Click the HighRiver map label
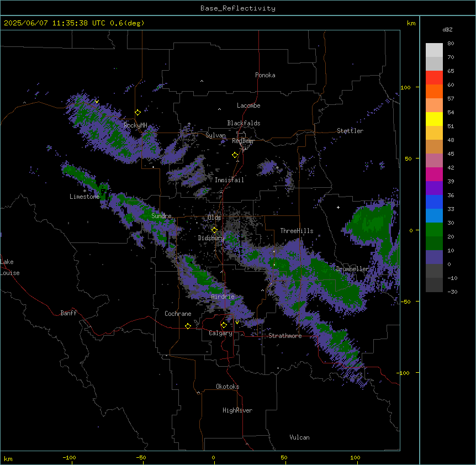476x465 pixels. click(x=237, y=410)
